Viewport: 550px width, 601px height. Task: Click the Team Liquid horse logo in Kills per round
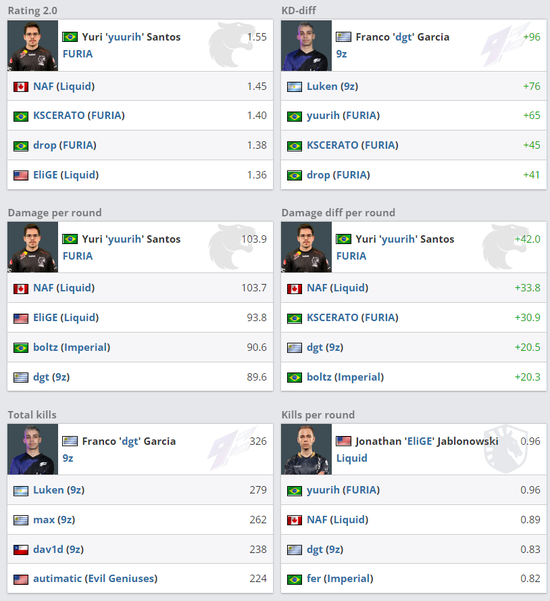coord(505,449)
